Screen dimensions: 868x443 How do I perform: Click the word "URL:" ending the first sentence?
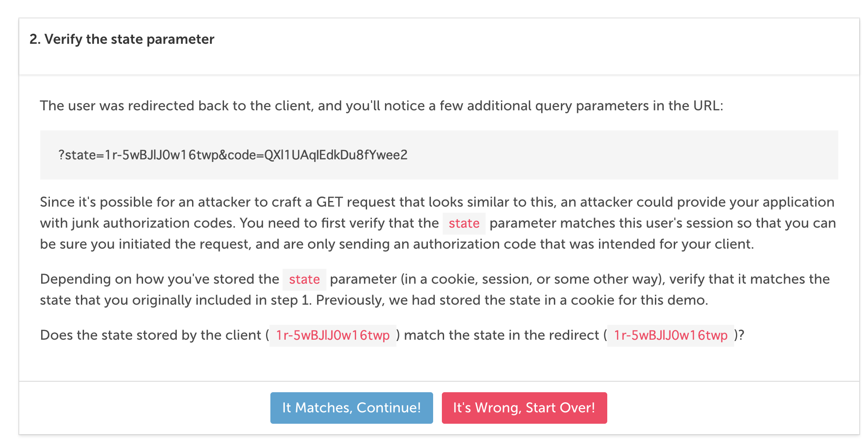pos(708,106)
